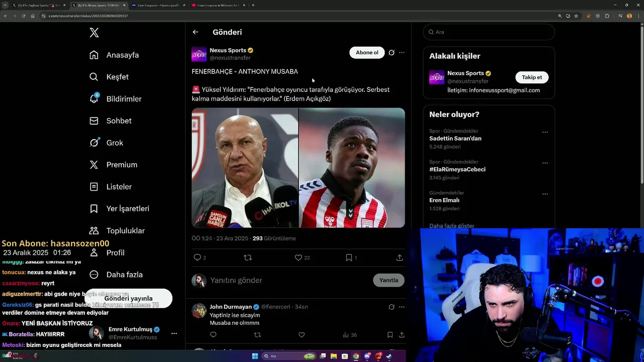Bookmark John Durmayan's comment
The image size is (644, 362).
(390, 335)
